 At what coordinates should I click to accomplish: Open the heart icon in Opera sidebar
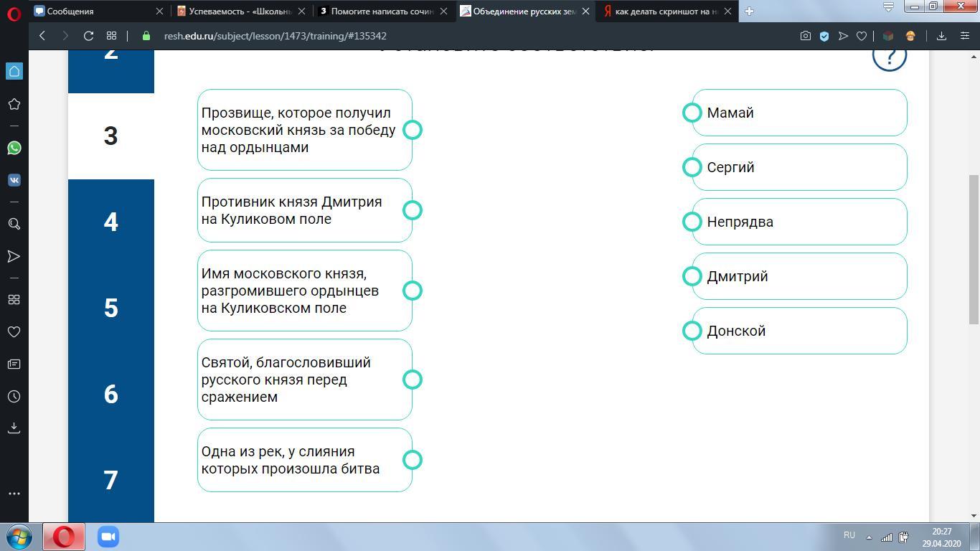[x=14, y=332]
